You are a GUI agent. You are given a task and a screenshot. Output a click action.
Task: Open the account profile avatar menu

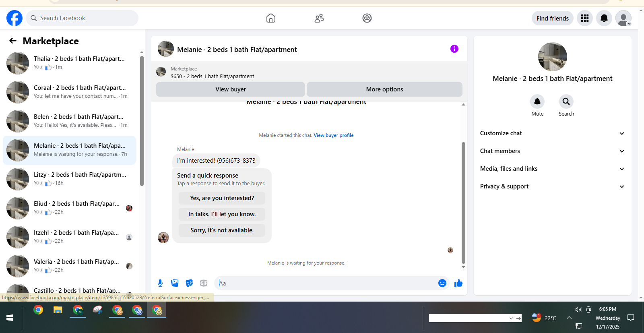point(623,18)
